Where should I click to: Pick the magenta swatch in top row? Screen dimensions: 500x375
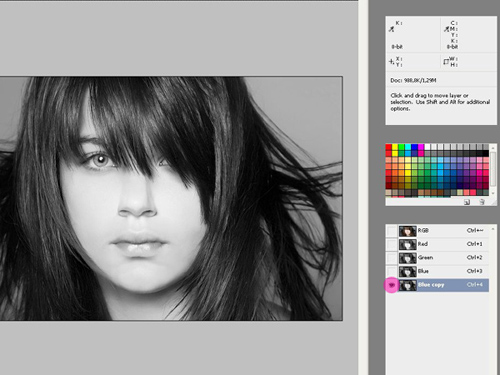421,147
